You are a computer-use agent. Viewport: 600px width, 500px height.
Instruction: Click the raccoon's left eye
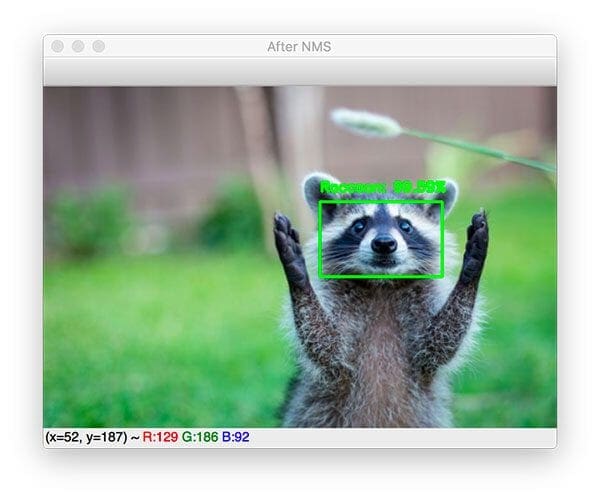(359, 227)
